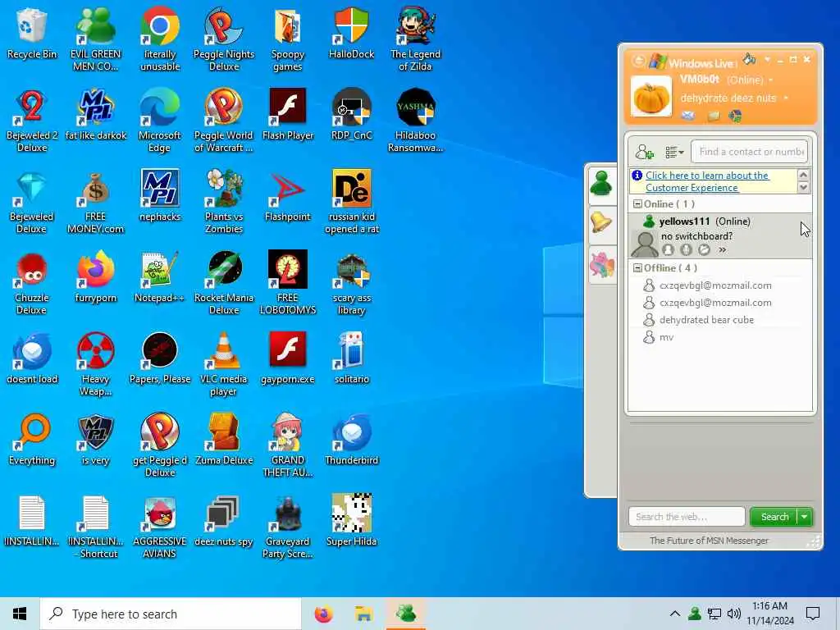Open the contact list layout menu
840x630 pixels.
click(x=674, y=153)
